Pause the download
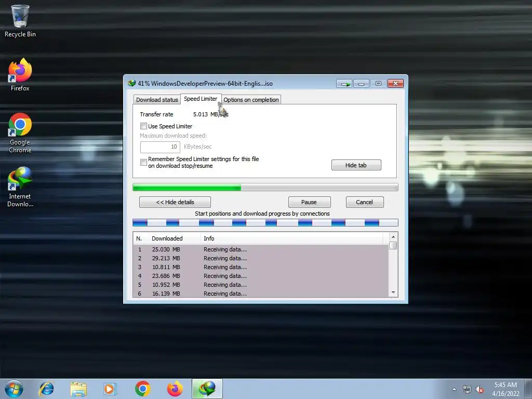This screenshot has width=532, height=399. coord(309,202)
